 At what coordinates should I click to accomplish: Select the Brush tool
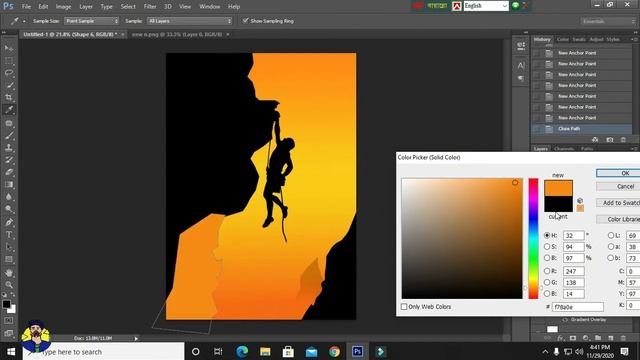point(9,135)
